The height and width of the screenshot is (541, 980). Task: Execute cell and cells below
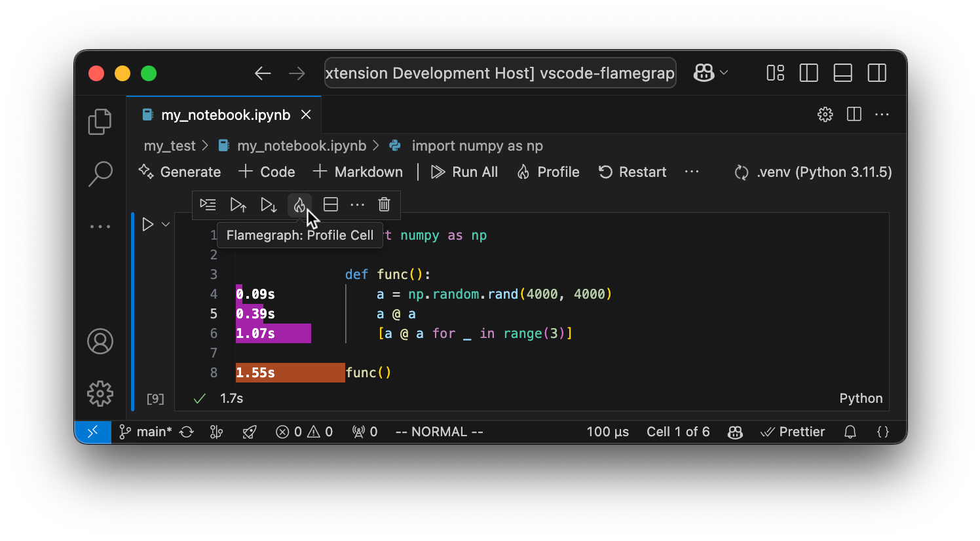pos(269,204)
